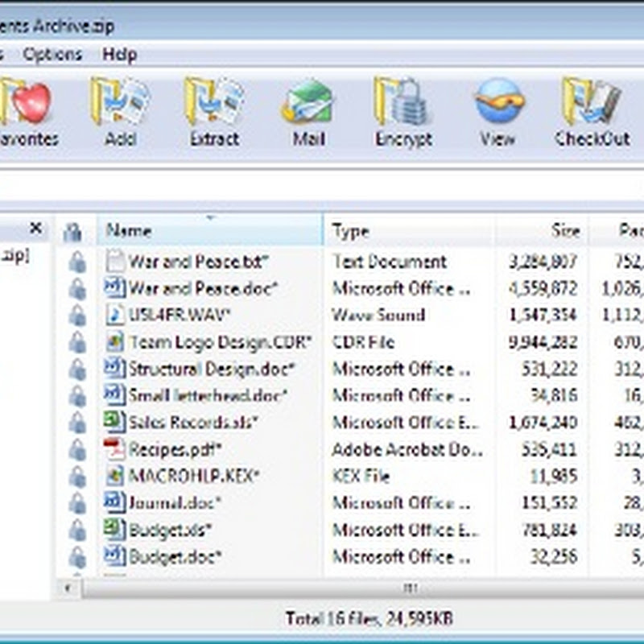This screenshot has width=644, height=644.
Task: Select file USL4FR.WAV
Action: tap(180, 316)
